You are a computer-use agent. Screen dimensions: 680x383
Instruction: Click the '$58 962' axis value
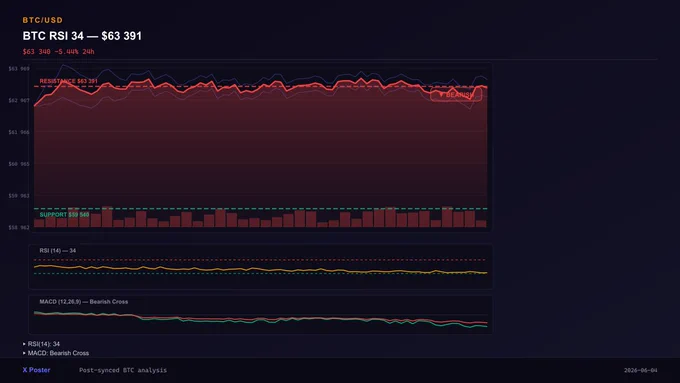(x=19, y=227)
